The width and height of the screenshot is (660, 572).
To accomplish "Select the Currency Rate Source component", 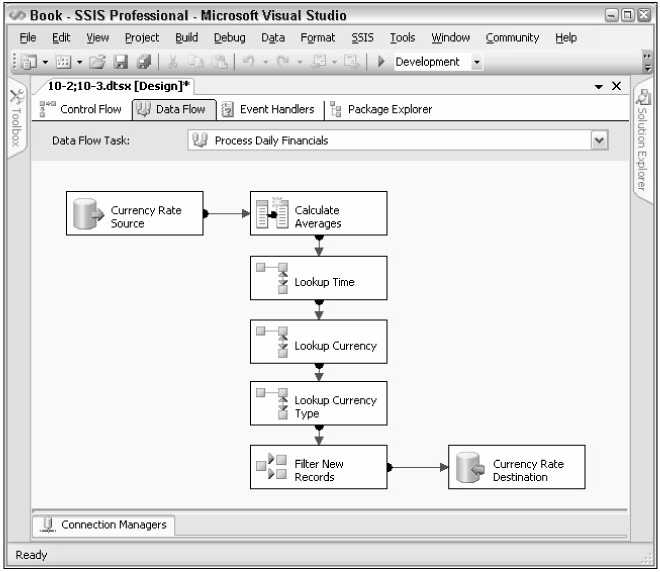I will 135,214.
